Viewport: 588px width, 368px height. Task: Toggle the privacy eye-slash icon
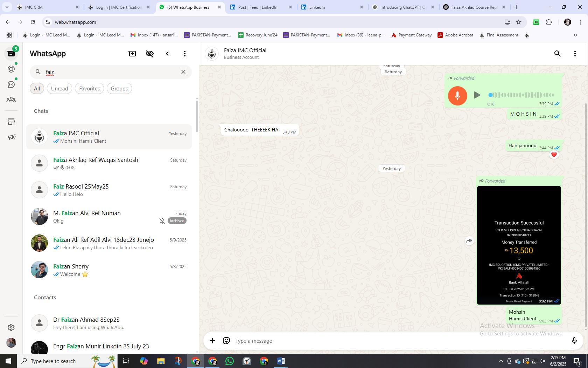coord(150,54)
